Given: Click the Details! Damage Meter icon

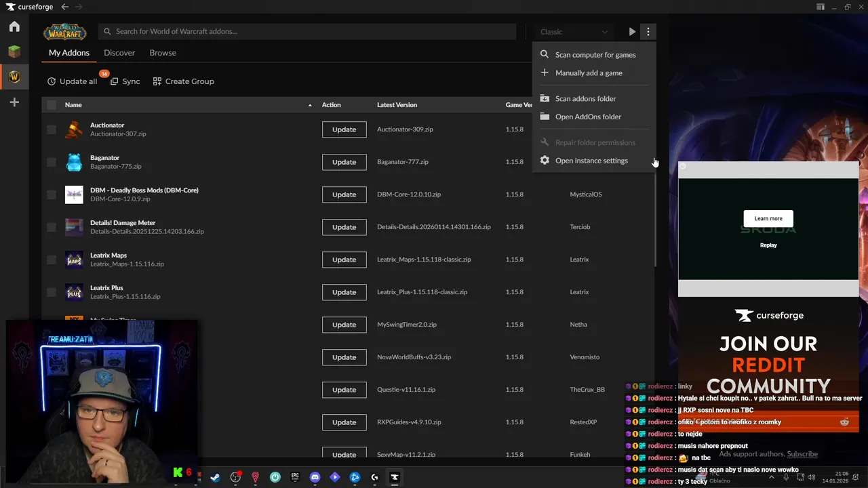Looking at the screenshot, I should click(74, 227).
